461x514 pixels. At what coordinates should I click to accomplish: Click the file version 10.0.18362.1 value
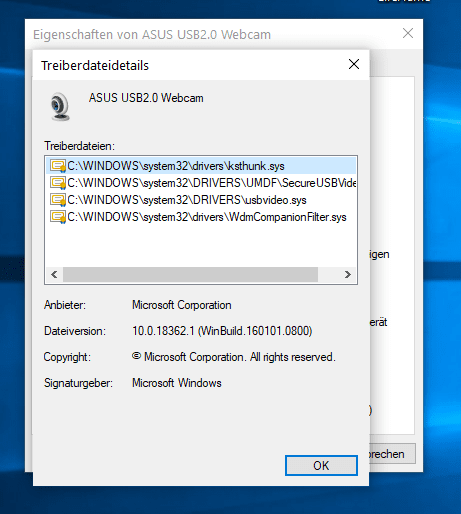tap(222, 331)
